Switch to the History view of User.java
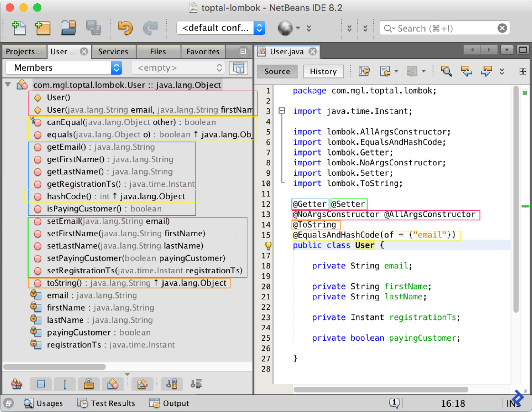 click(x=323, y=71)
